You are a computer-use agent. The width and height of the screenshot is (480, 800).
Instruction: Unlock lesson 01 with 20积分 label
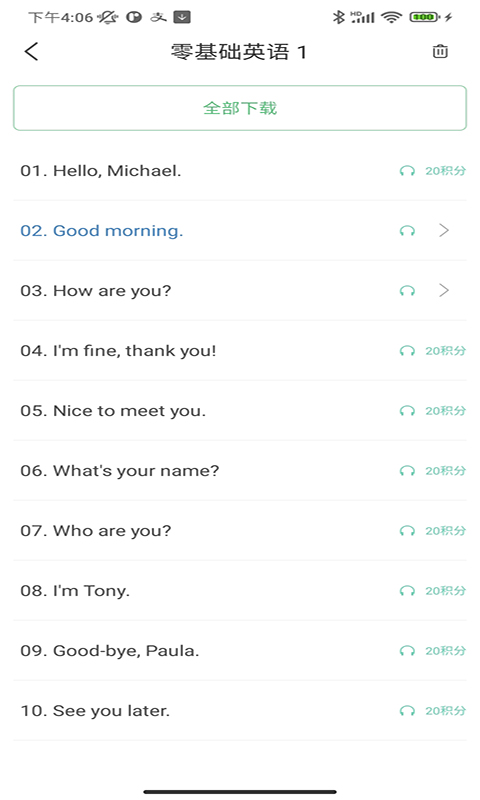click(445, 171)
